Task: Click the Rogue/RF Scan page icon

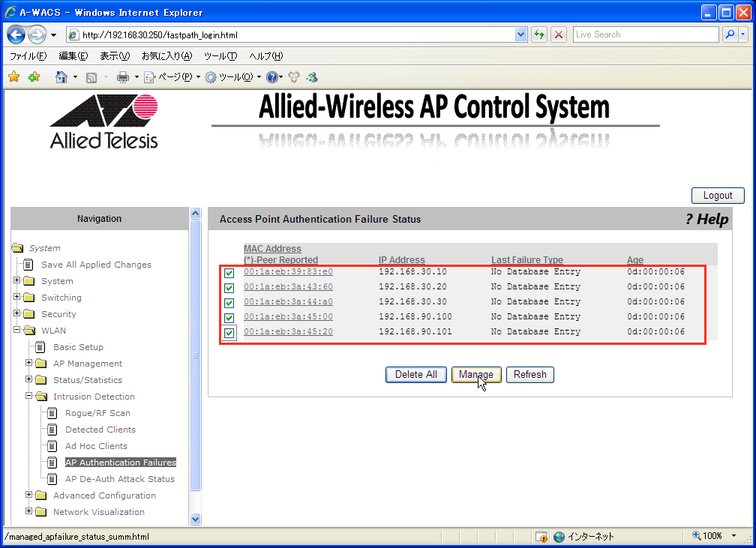Action: click(x=52, y=413)
